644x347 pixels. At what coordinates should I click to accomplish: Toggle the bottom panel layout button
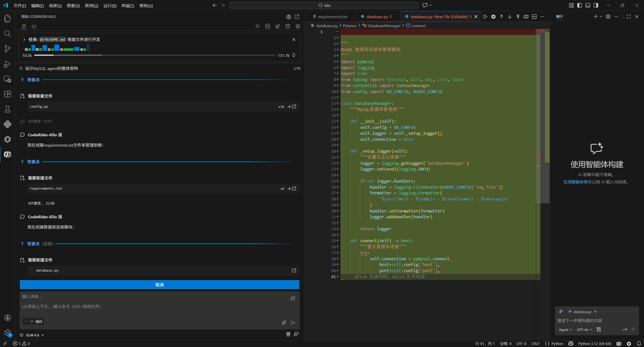click(588, 5)
